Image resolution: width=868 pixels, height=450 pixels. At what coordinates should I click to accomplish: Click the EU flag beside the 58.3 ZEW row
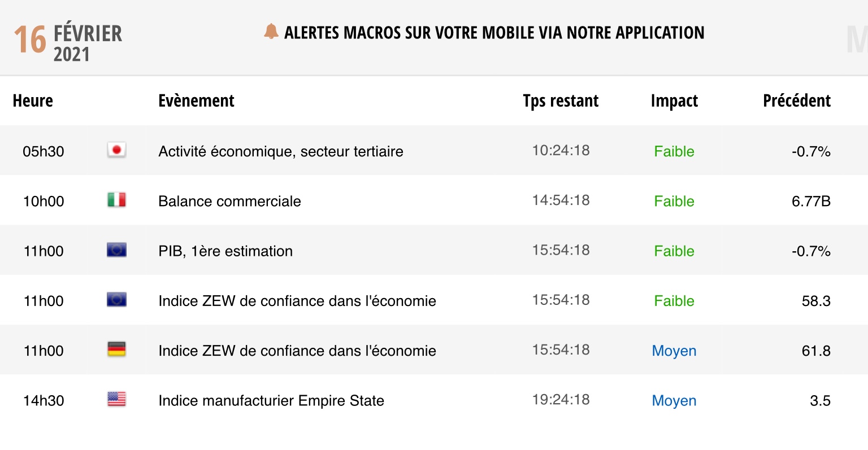116,300
